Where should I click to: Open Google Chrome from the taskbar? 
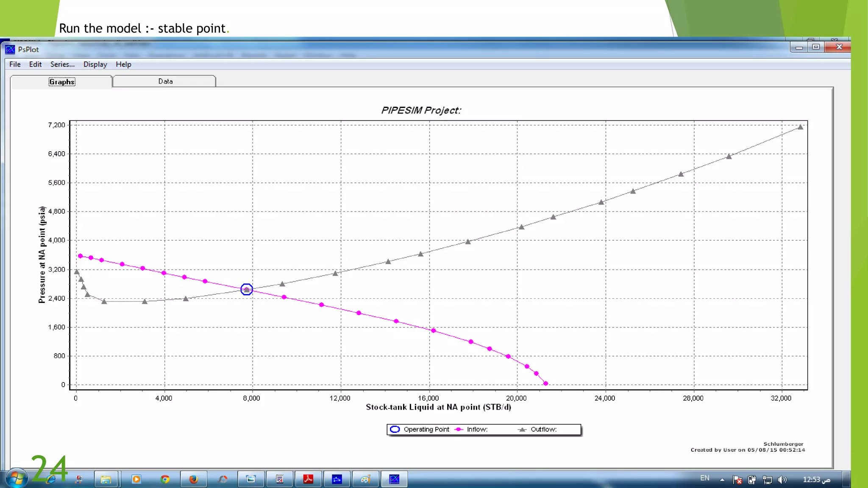click(x=165, y=479)
